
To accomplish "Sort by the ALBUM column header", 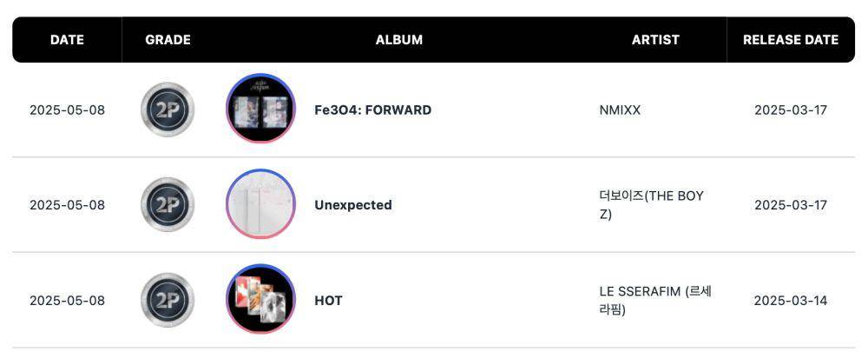I will (399, 40).
